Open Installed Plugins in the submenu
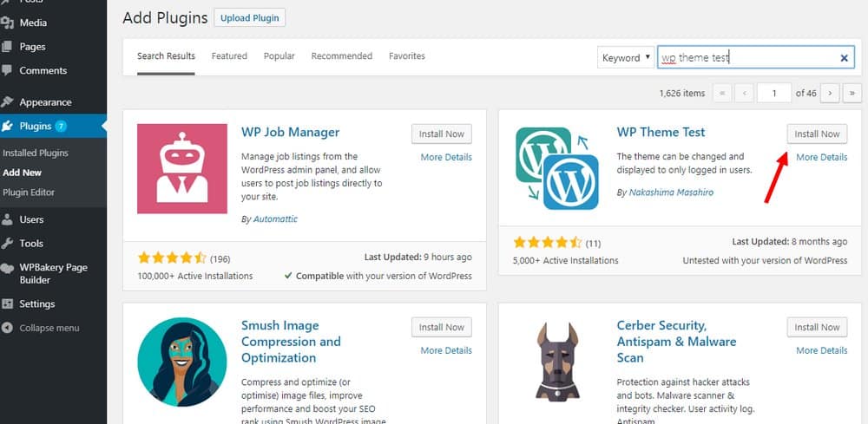This screenshot has width=868, height=424. click(x=36, y=153)
